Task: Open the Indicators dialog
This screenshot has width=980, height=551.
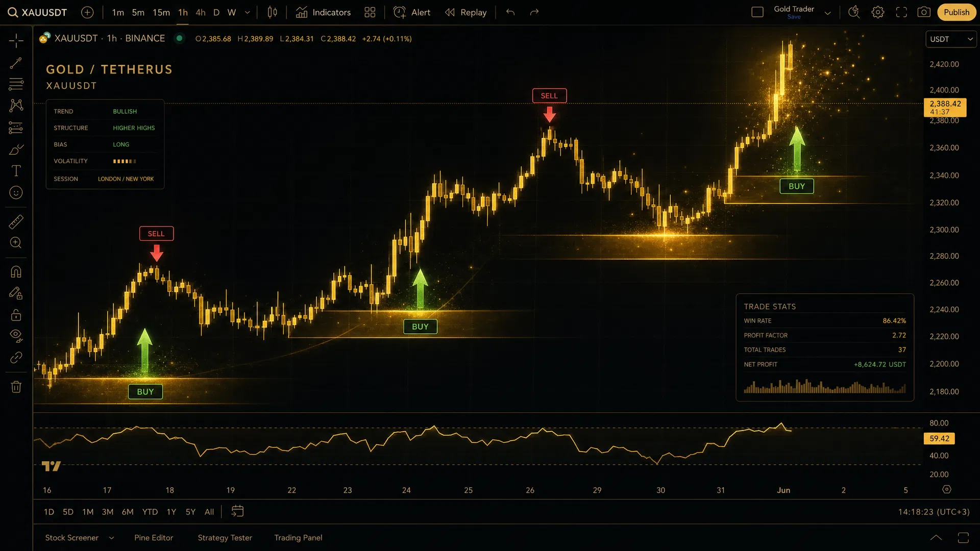Action: tap(323, 12)
